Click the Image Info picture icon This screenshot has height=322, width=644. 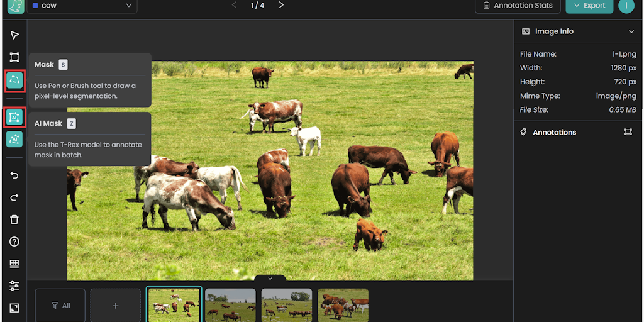[525, 31]
